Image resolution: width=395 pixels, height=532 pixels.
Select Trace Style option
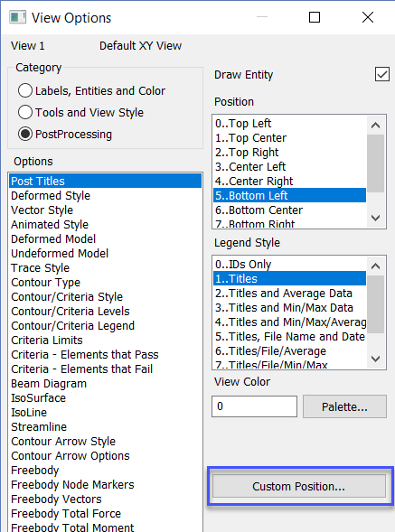[x=105, y=268]
